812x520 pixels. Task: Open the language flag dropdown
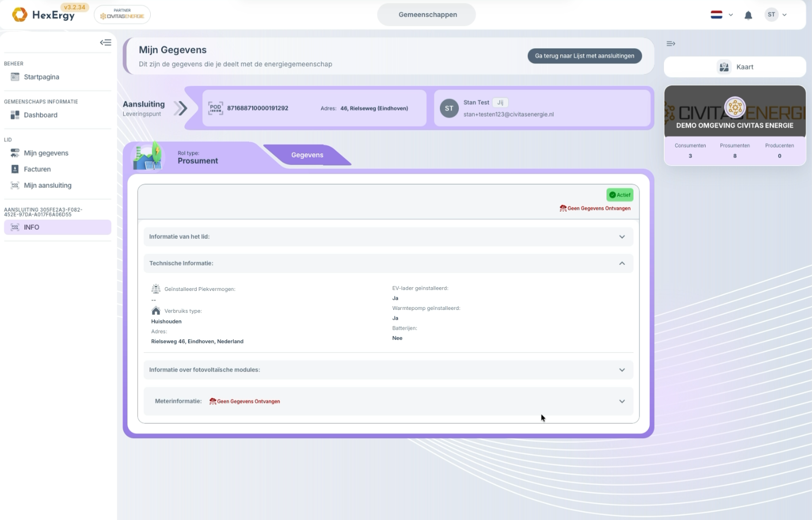(x=722, y=15)
